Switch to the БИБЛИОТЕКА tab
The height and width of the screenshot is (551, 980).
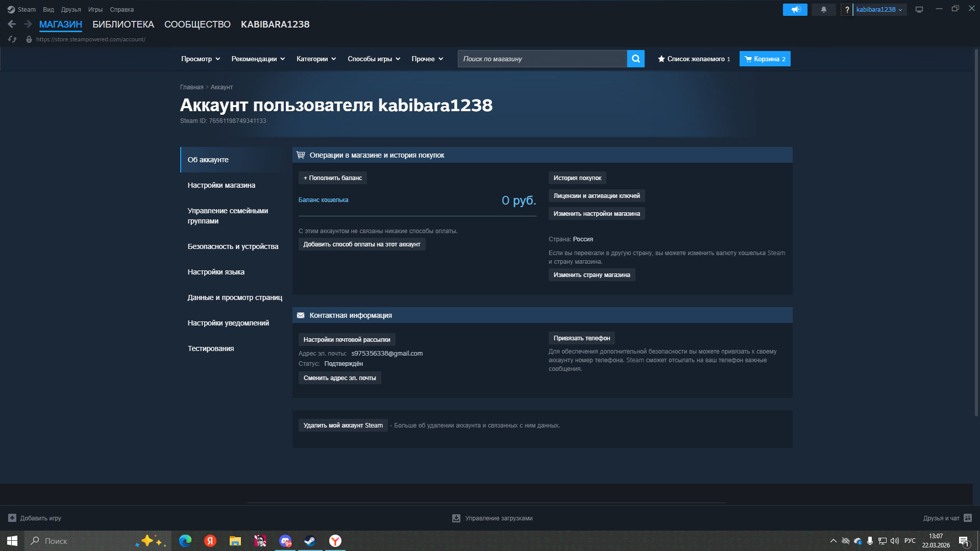(123, 24)
